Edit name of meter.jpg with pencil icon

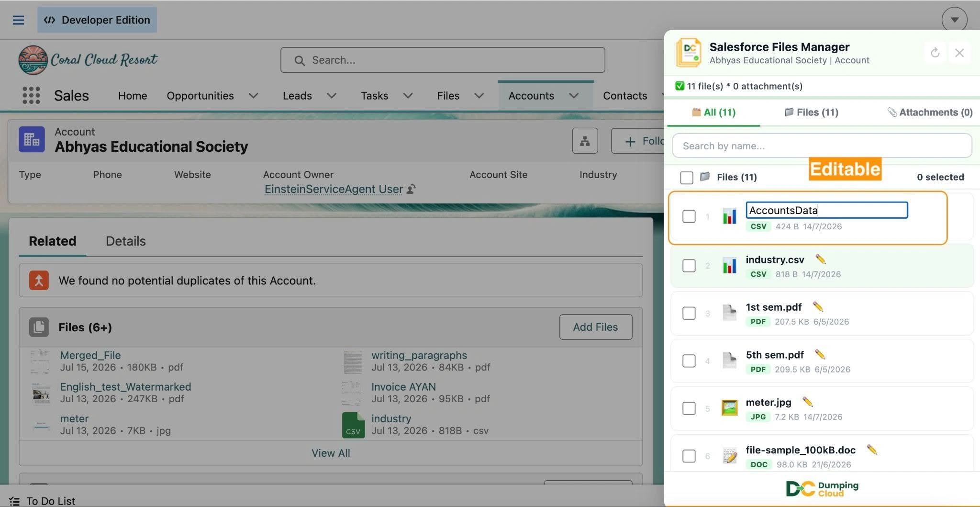click(808, 402)
